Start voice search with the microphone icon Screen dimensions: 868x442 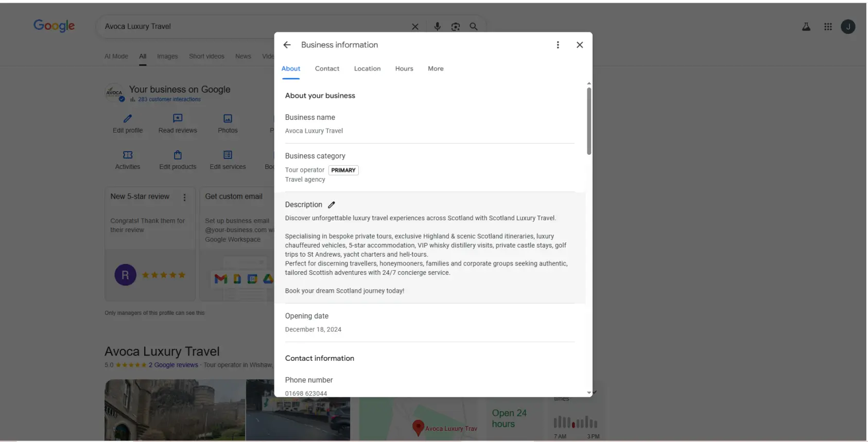pos(437,26)
